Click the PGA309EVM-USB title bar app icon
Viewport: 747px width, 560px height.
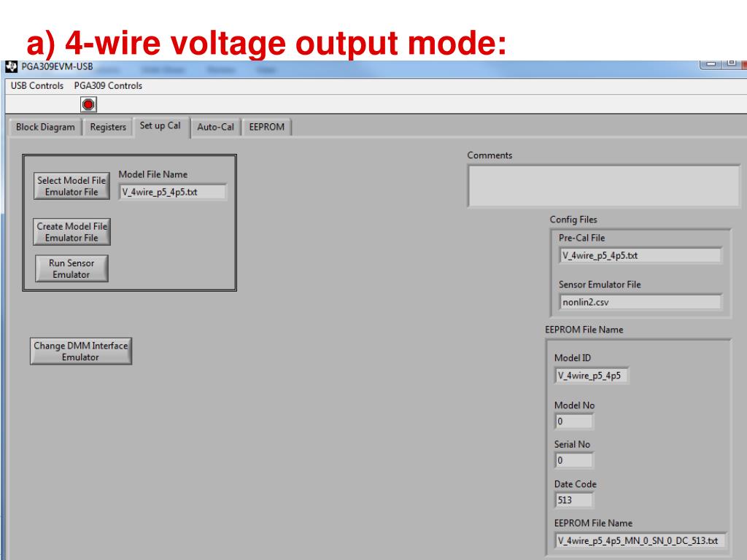click(12, 66)
